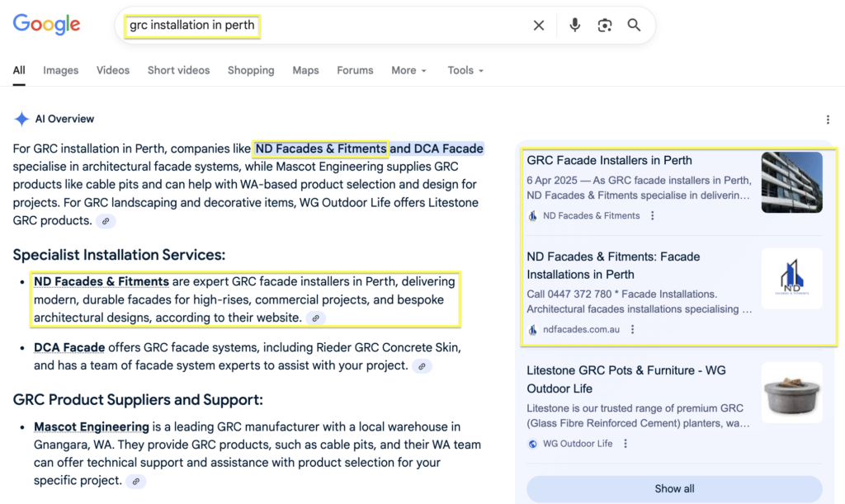Image resolution: width=845 pixels, height=504 pixels.
Task: Open Google Lens image search
Action: click(x=605, y=26)
